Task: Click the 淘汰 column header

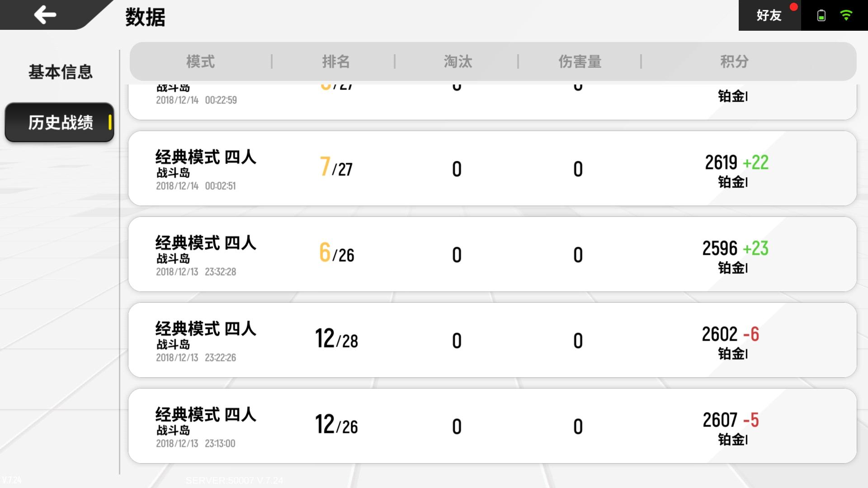Action: [x=458, y=61]
